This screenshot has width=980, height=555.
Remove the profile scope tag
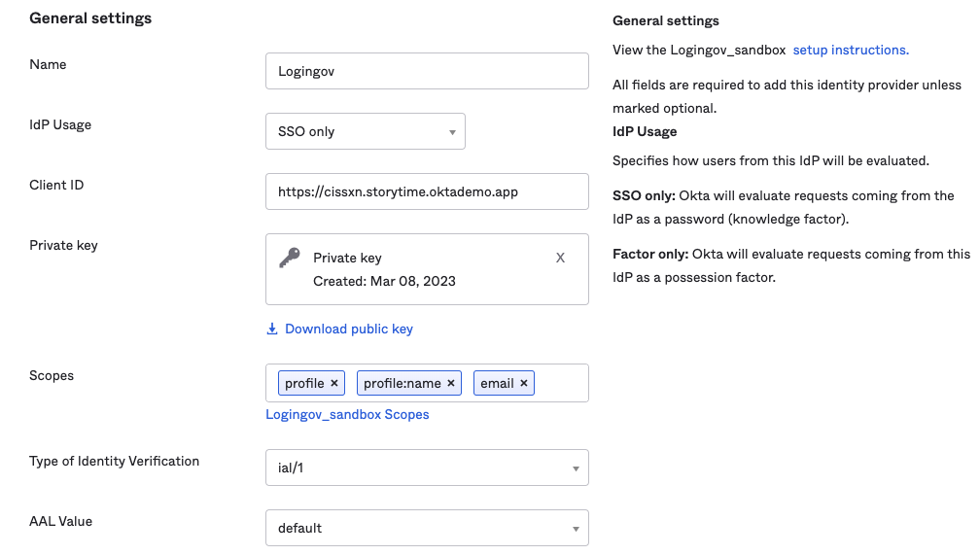pyautogui.click(x=334, y=383)
